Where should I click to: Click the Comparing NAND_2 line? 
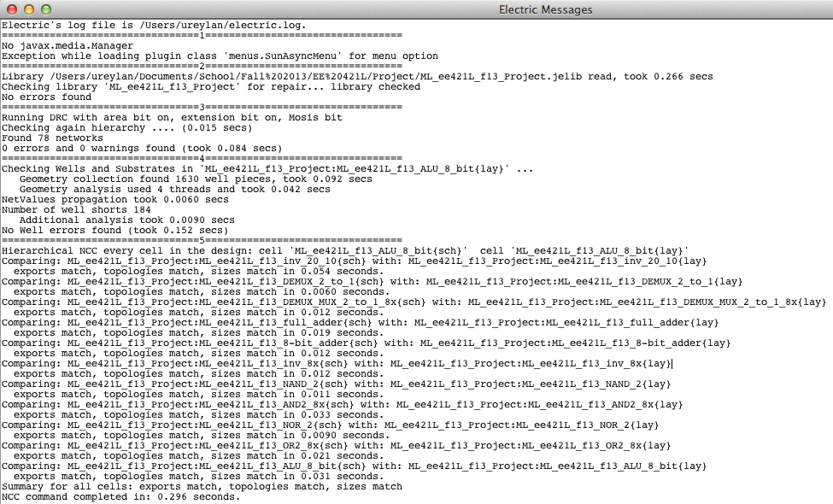coord(337,384)
